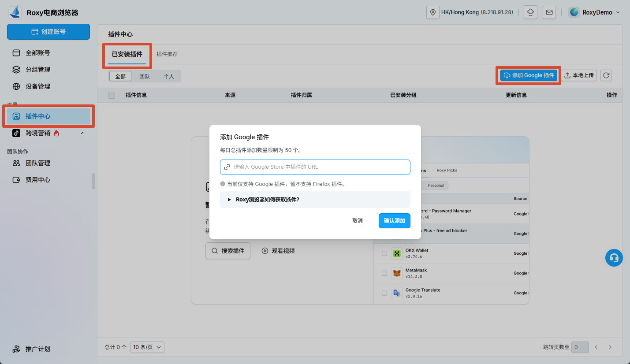
Task: Click the 已安装分组 column header
Action: (403, 95)
